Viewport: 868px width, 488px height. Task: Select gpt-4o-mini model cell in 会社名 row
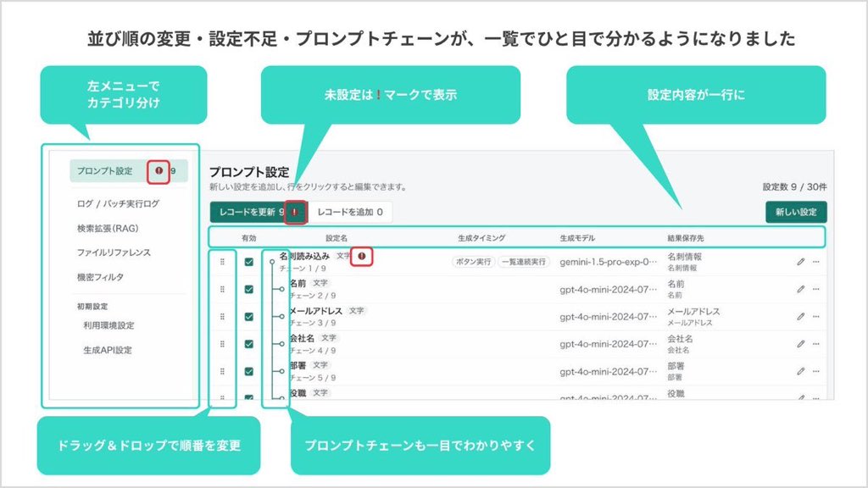coord(609,344)
